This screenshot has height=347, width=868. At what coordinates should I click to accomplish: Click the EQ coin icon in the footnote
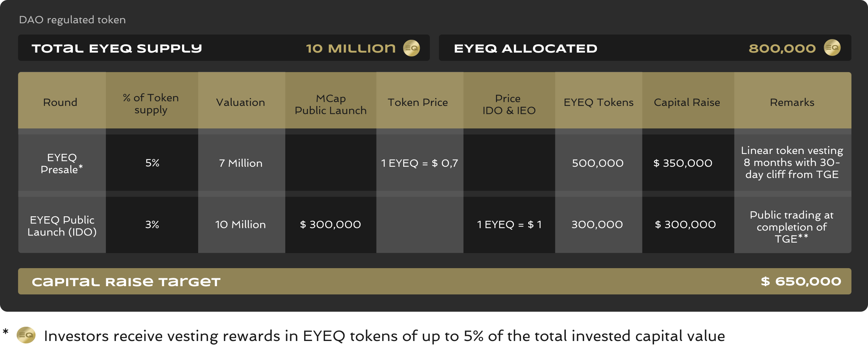(26, 335)
